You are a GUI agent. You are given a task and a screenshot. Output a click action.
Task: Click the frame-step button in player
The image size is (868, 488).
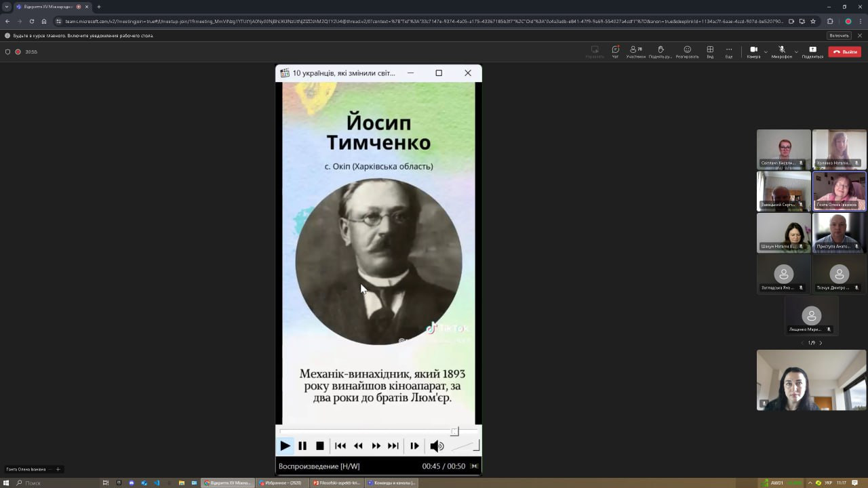point(414,446)
